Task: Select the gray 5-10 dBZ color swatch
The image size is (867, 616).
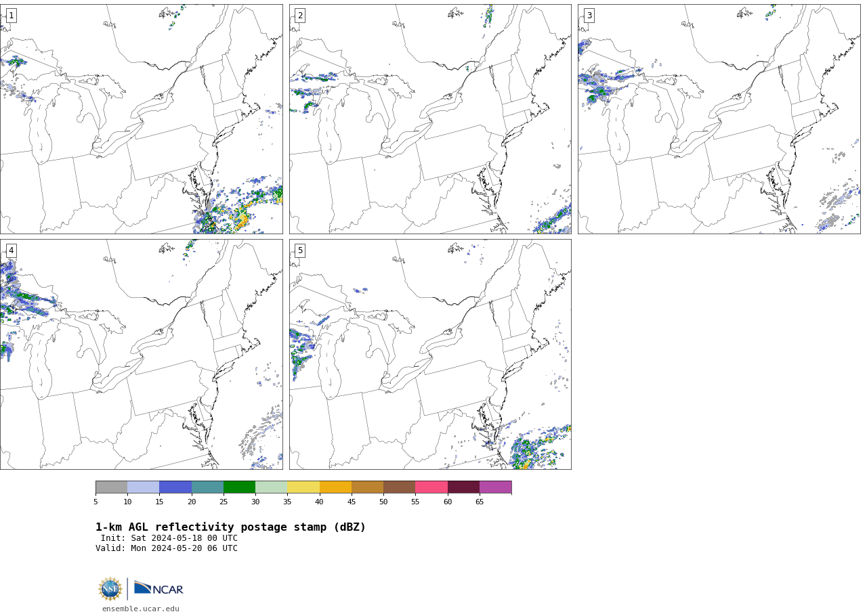Action: 111,487
